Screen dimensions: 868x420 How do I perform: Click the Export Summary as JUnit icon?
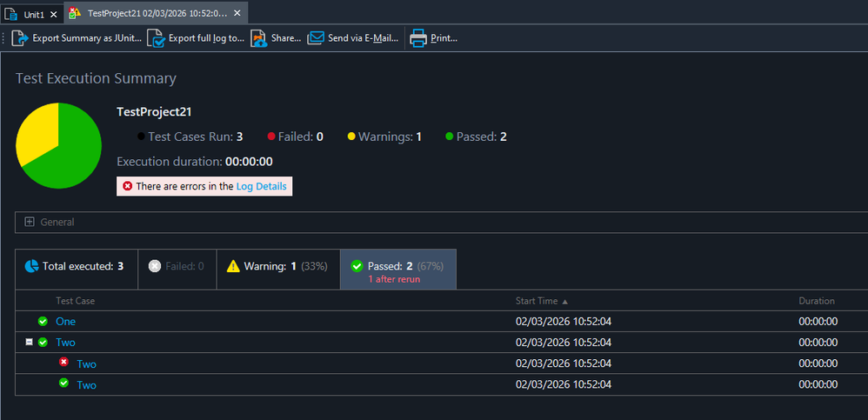pos(20,38)
